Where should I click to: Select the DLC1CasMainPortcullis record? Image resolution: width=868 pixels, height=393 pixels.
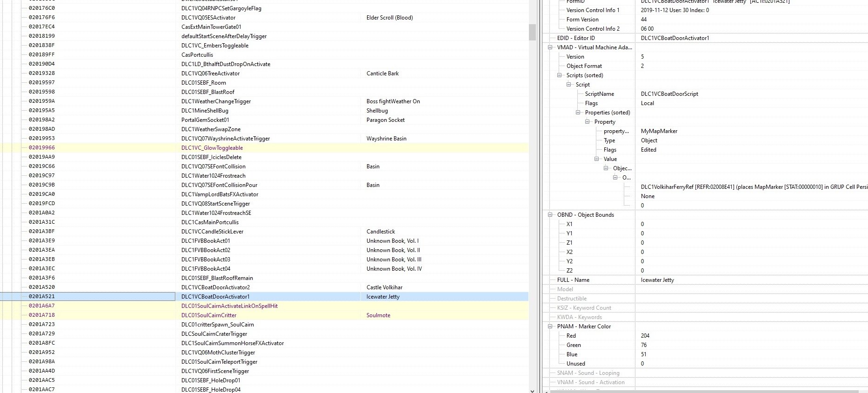click(x=264, y=222)
